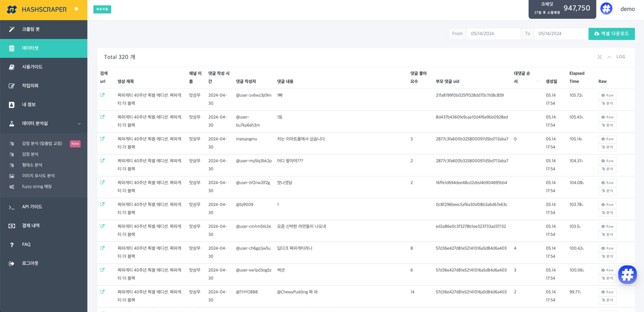Image resolution: width=644 pixels, height=312 pixels.
Task: Open 크롤링 봇 menu item
Action: [x=43, y=29]
